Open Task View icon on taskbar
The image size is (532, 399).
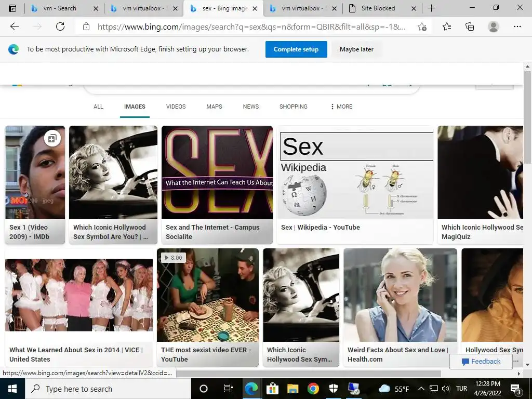(x=229, y=389)
